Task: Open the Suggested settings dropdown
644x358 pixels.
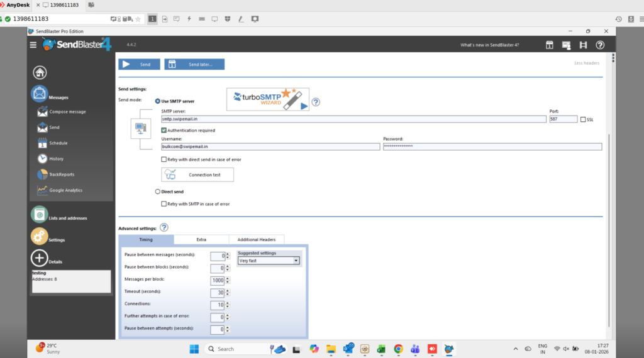Action: pos(296,261)
